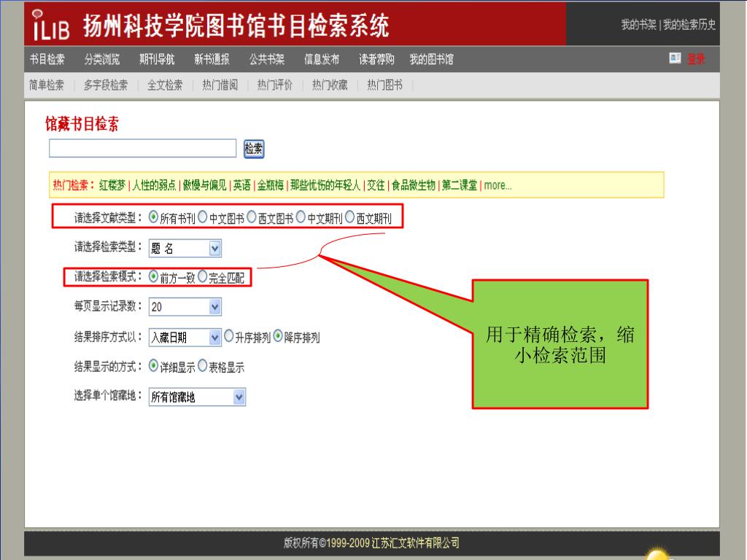This screenshot has height=560, width=747.
Task: Select the 西文期刊 radio button
Action: [349, 217]
